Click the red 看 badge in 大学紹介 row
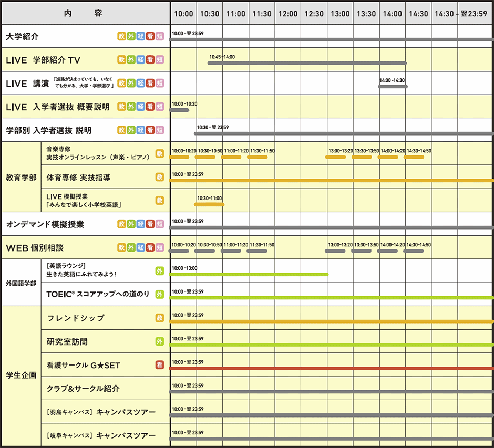 150,36
